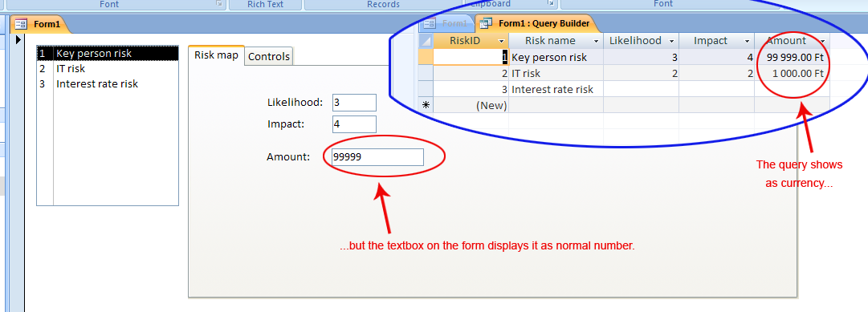
Task: Click the Impact cell of IT risk
Action: point(716,73)
